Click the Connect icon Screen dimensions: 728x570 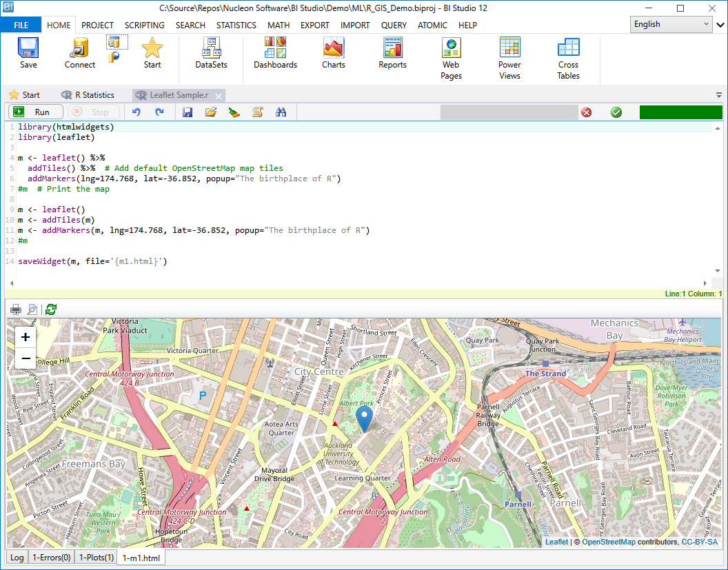pos(79,52)
